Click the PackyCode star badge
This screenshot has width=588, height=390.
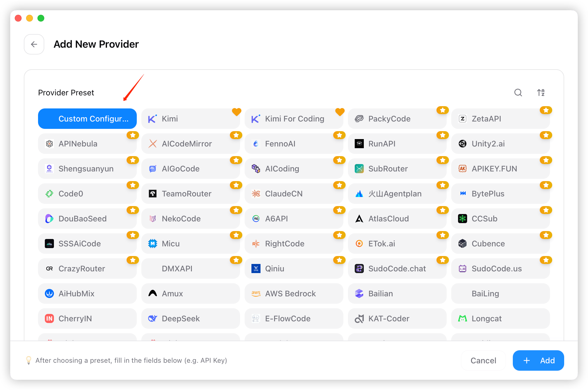pos(443,110)
